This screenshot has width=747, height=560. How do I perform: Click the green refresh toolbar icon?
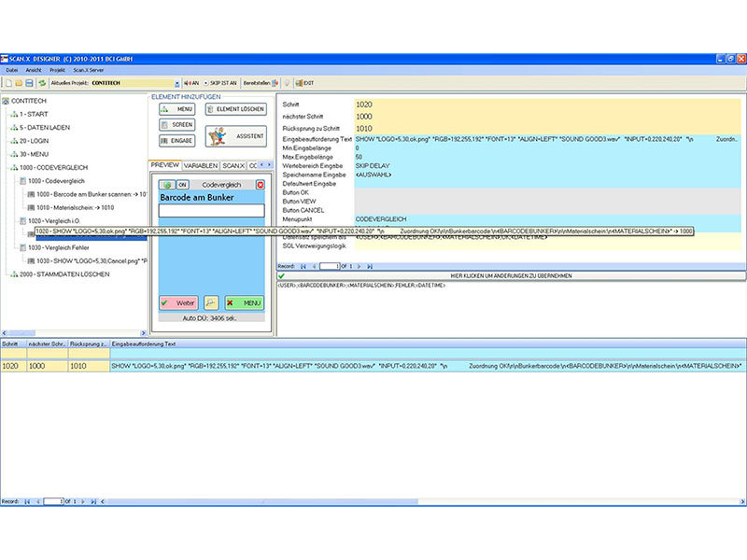point(42,83)
